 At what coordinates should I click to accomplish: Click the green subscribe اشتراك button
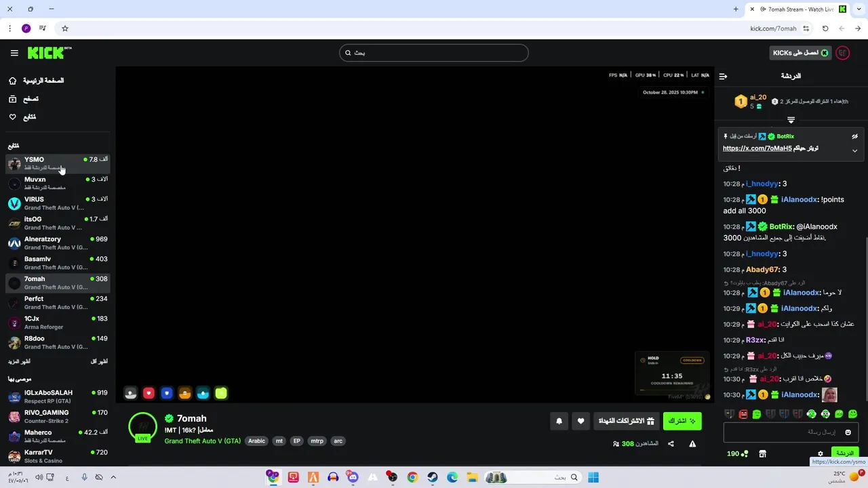click(682, 421)
